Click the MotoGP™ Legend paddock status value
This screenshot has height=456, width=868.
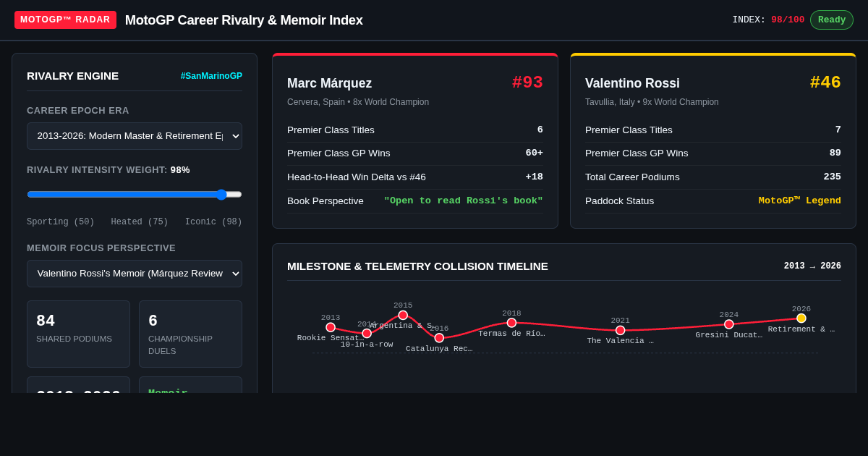(800, 200)
